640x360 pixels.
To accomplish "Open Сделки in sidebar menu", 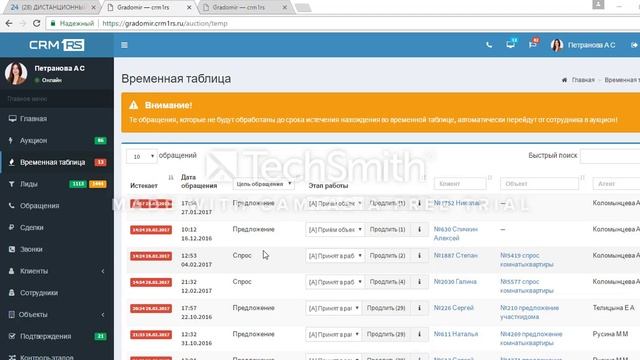I will (x=32, y=227).
